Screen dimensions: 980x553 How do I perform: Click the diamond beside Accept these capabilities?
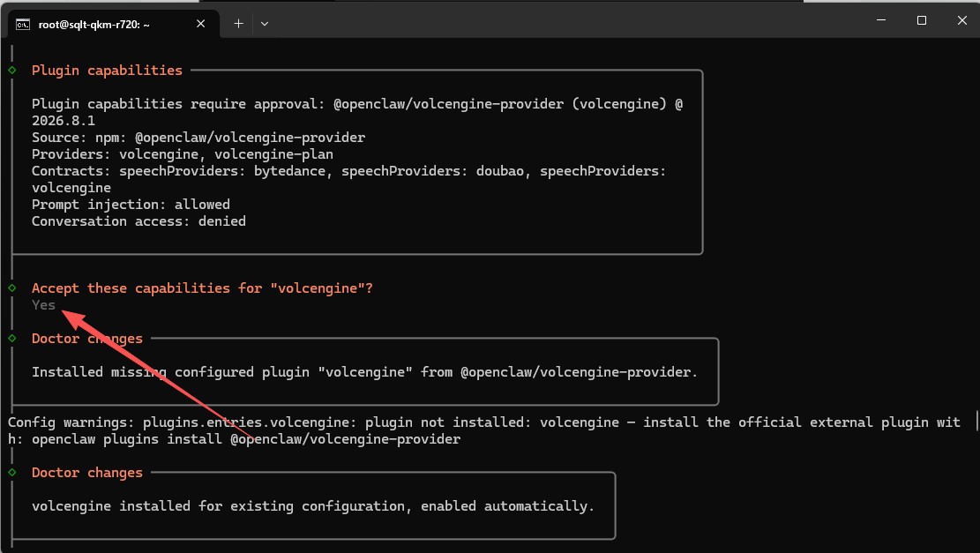pyautogui.click(x=11, y=288)
